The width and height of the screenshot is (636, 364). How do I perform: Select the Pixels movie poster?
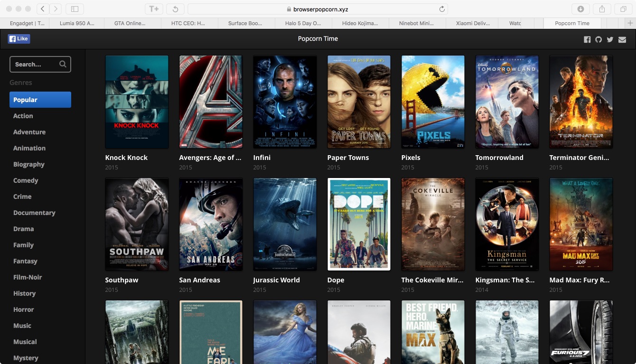click(433, 102)
